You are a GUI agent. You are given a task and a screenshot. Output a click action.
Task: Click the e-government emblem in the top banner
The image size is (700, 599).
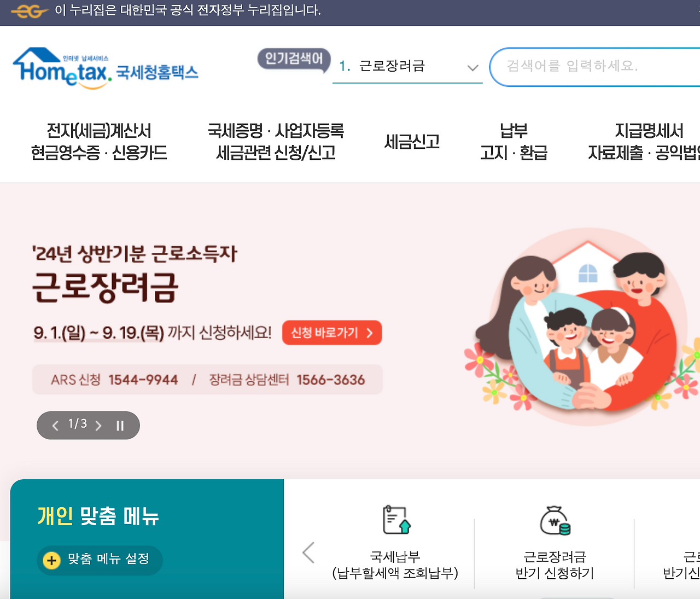(x=29, y=11)
